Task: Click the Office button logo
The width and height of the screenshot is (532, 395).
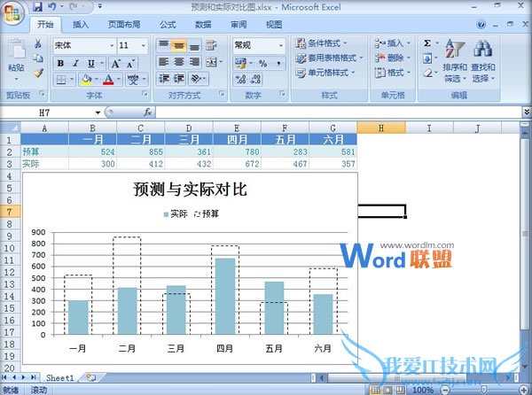Action: point(12,13)
